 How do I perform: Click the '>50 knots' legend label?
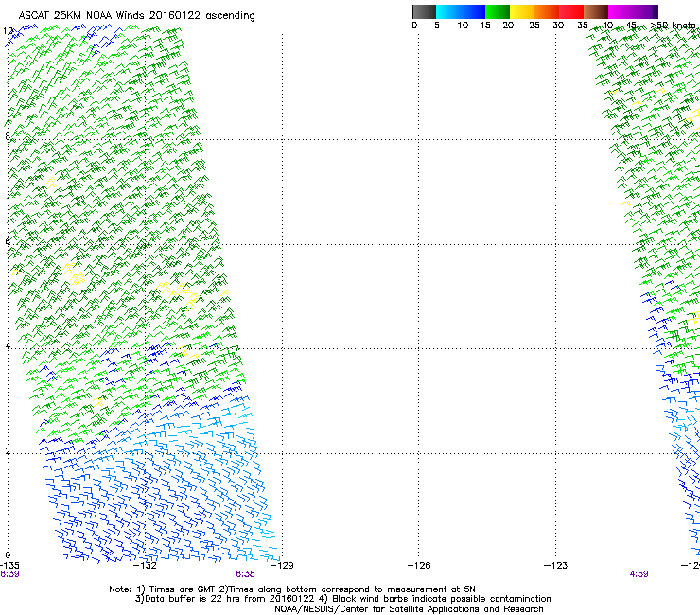(x=674, y=26)
